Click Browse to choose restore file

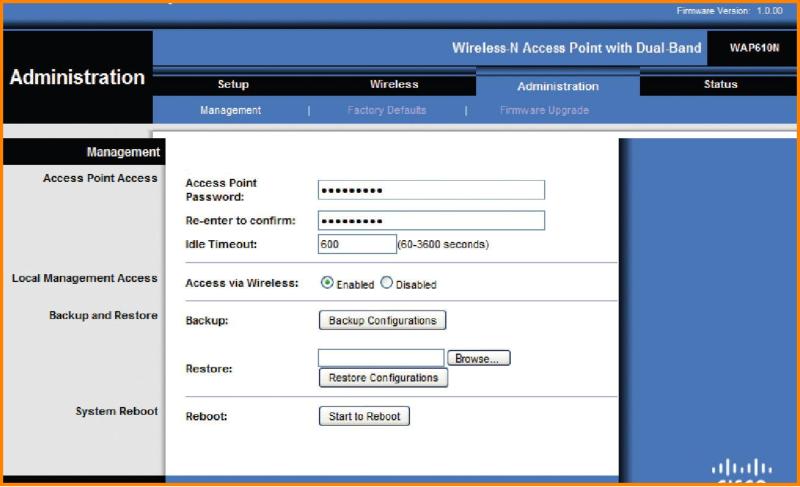(479, 358)
